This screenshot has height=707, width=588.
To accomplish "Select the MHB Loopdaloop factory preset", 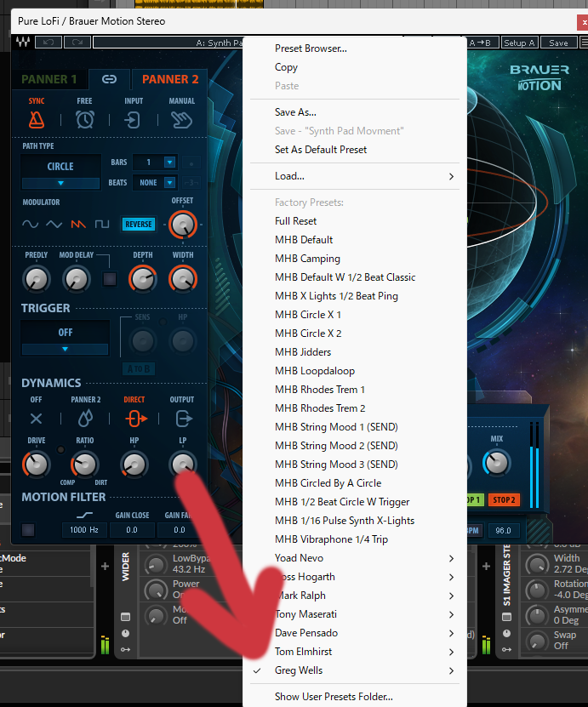I will [x=315, y=371].
